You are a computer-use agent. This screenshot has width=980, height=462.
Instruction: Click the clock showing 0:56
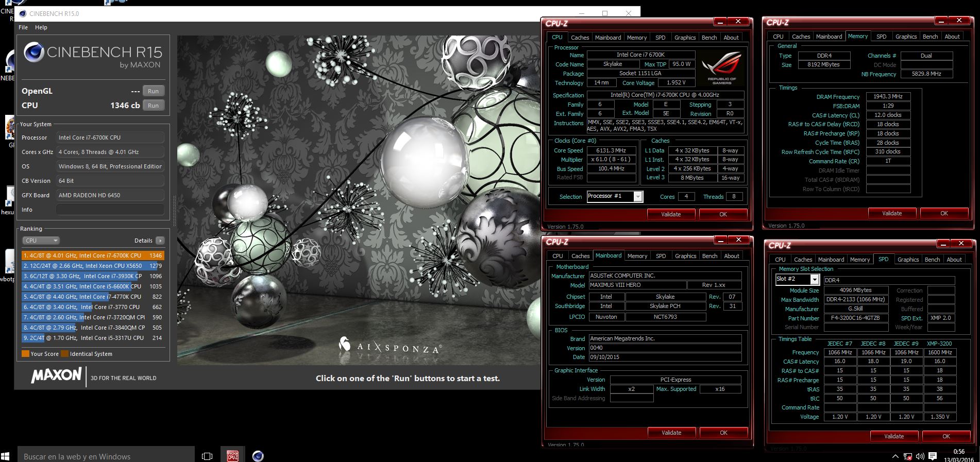(959, 452)
